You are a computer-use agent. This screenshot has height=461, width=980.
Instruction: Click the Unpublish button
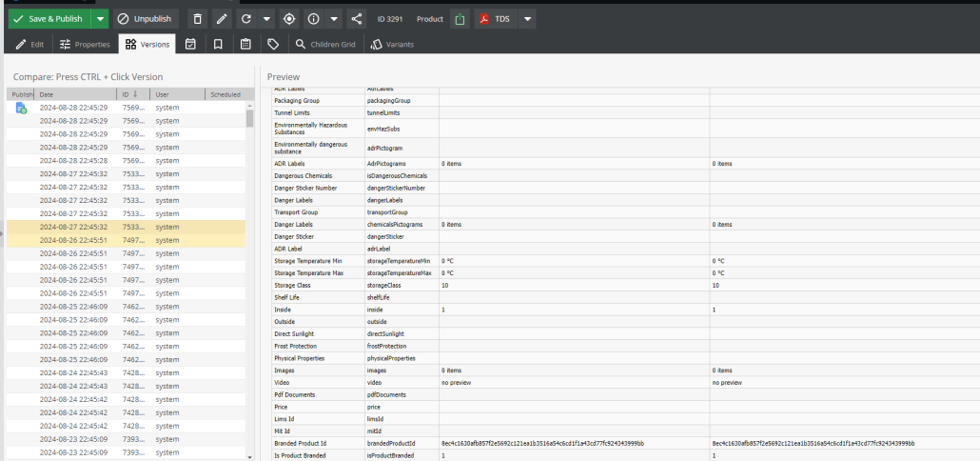pyautogui.click(x=145, y=19)
